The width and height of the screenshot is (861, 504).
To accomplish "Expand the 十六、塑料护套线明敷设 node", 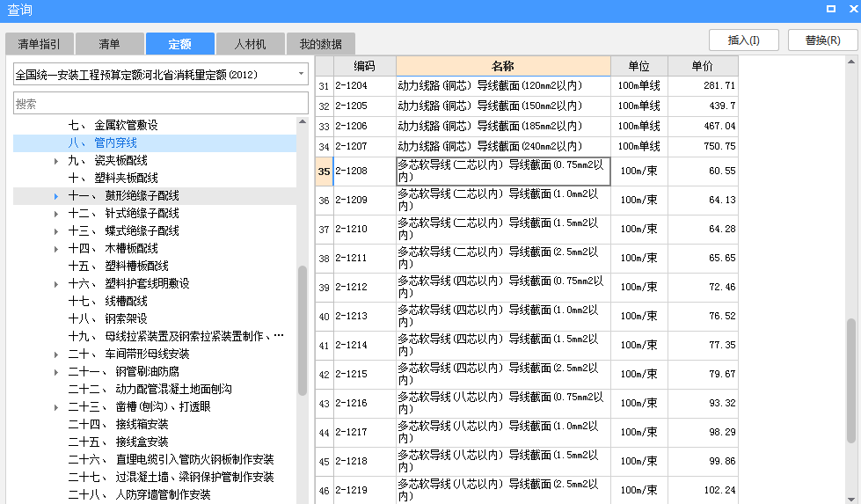I will [x=56, y=284].
